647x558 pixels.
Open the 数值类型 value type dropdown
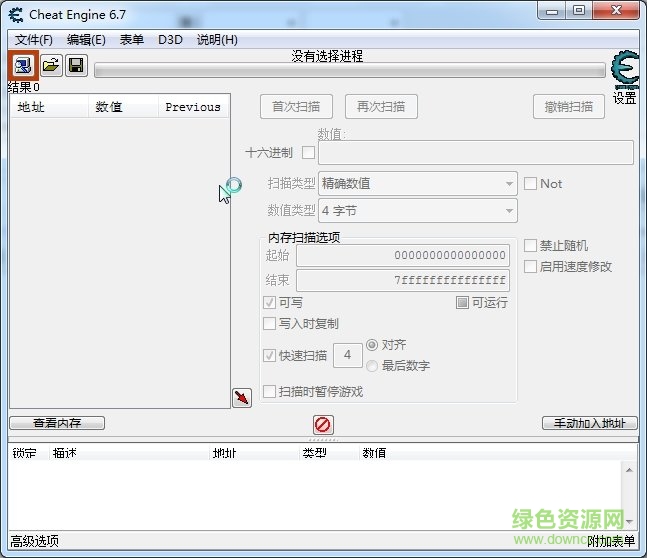pyautogui.click(x=418, y=210)
